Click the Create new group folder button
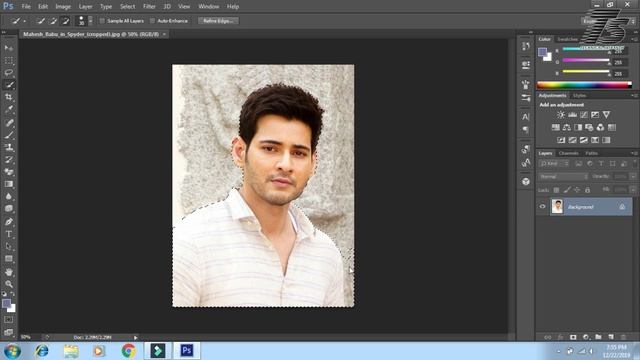640x360 pixels. coord(598,337)
